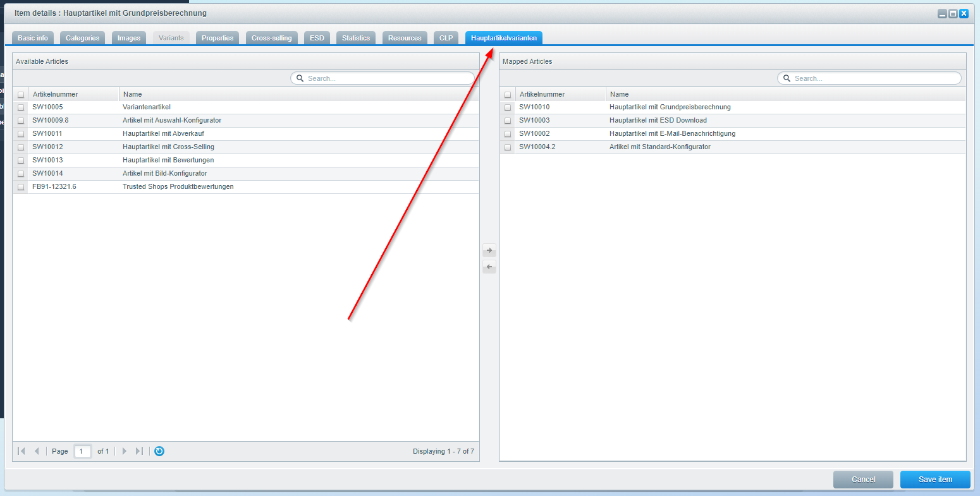Focus the Available Articles search field

(x=383, y=78)
